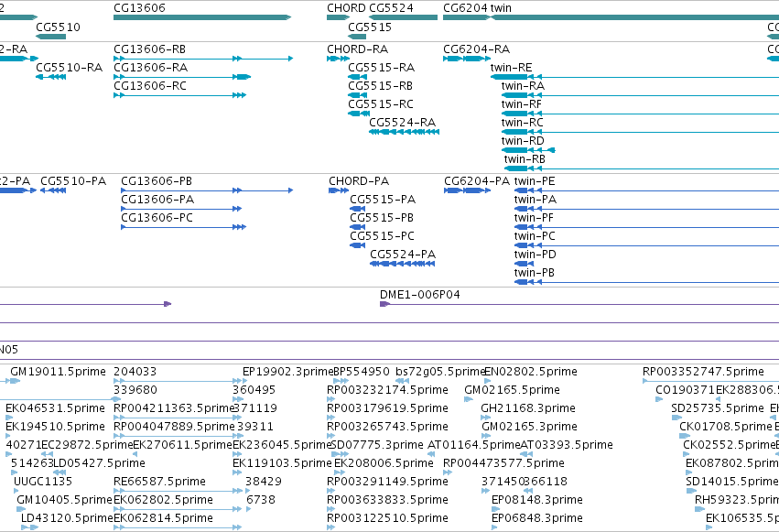Viewport: 779px width, 532px height.
Task: Select EST GM19011.5prime
Action: tap(58, 372)
